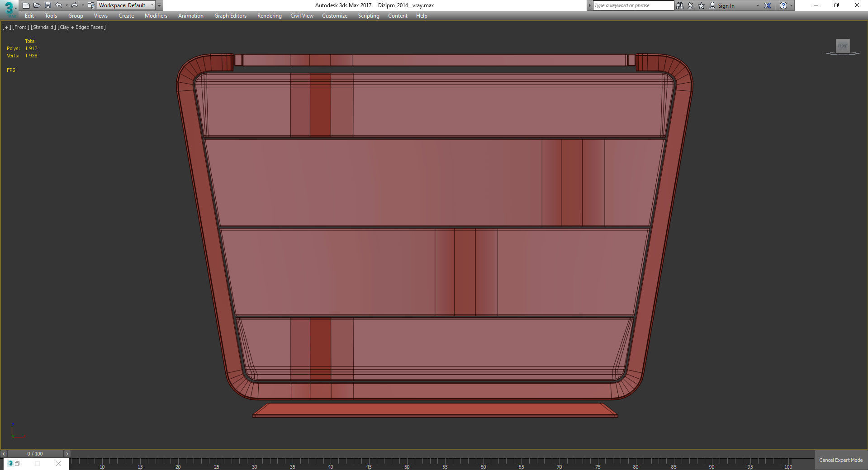Click the ViewCube Front face
Viewport: 868px width, 470px height.
(x=843, y=46)
